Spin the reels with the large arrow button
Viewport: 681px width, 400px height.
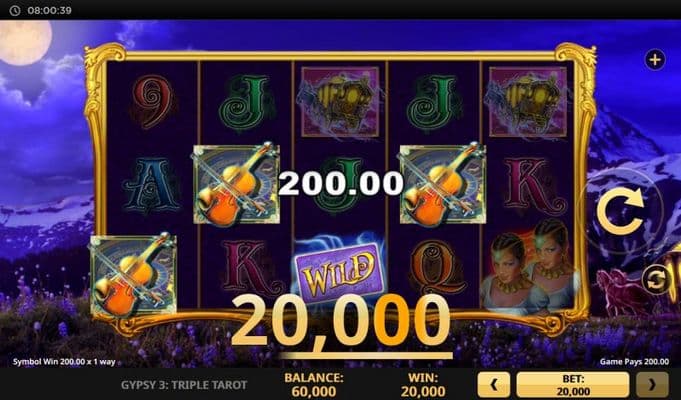pos(620,211)
